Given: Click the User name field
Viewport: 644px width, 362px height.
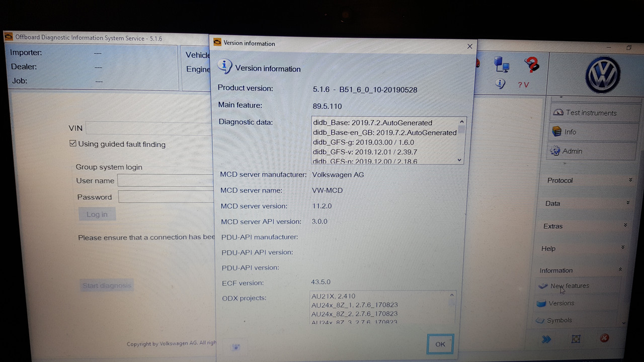Looking at the screenshot, I should [x=166, y=180].
